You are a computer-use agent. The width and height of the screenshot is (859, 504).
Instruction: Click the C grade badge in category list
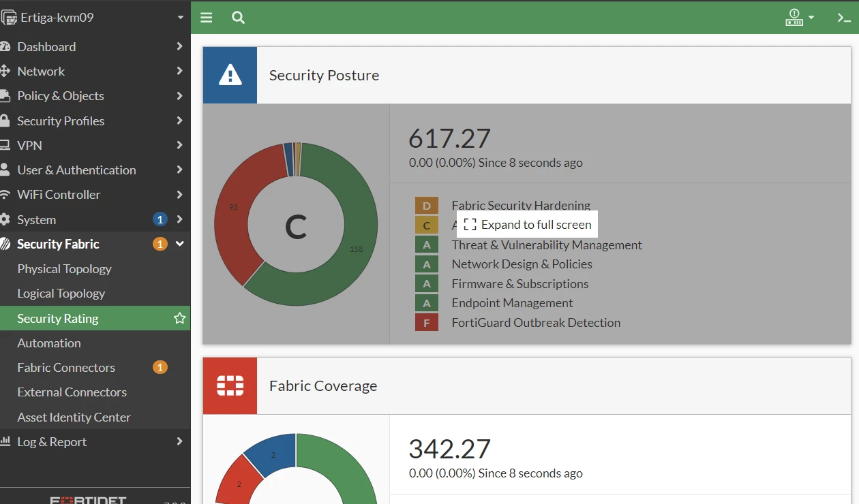pos(427,225)
